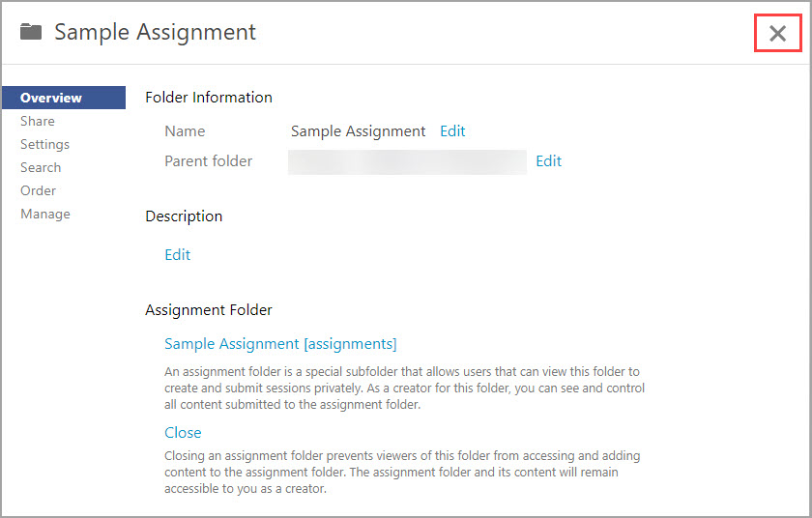Click the assignment folder explanation paragraph
The image size is (812, 518).
pos(404,388)
